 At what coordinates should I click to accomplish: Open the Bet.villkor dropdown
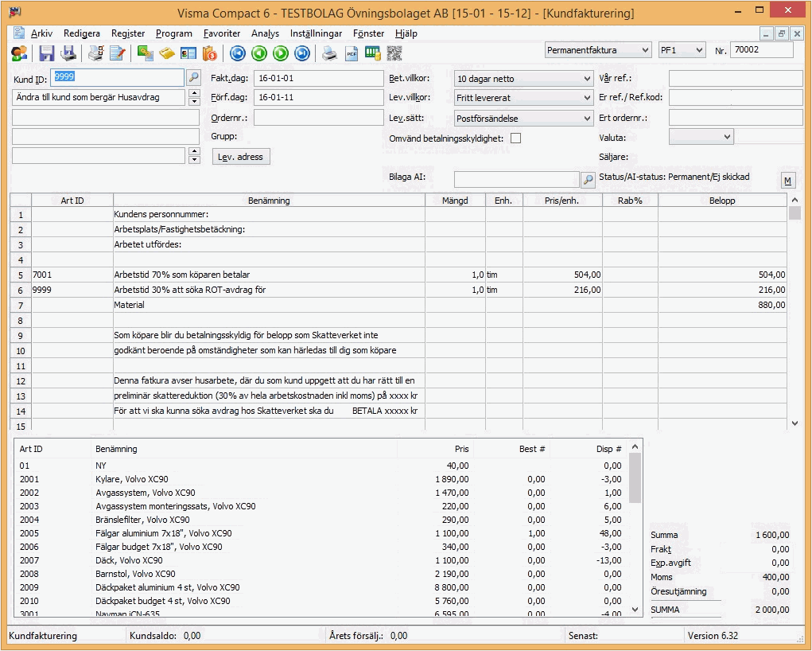(586, 79)
